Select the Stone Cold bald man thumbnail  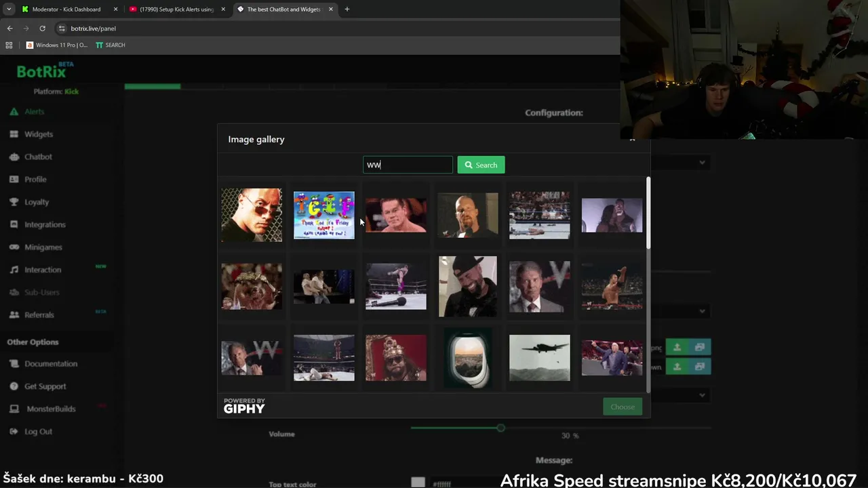pyautogui.click(x=468, y=215)
